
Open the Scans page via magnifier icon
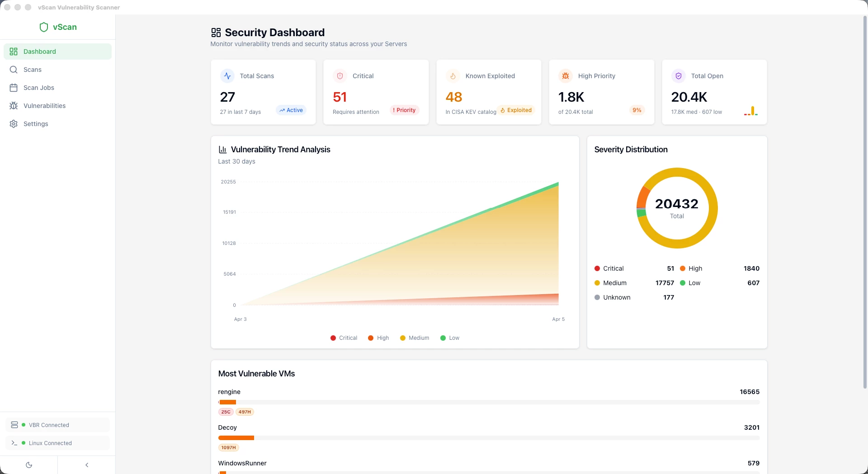pos(14,70)
